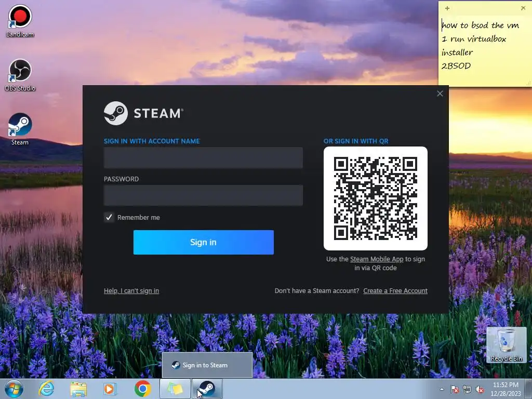Open Action Center flag tray icon
The height and width of the screenshot is (399, 532).
click(454, 389)
